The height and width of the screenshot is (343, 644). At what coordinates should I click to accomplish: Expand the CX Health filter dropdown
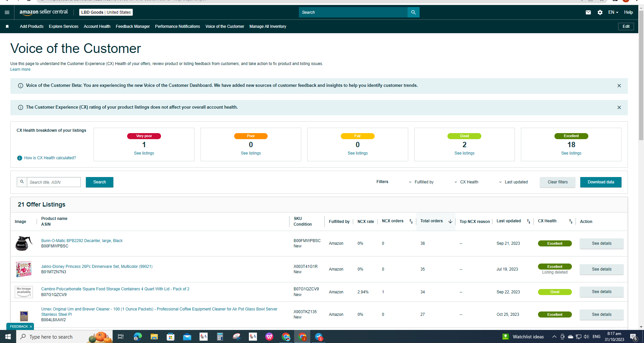pos(466,182)
